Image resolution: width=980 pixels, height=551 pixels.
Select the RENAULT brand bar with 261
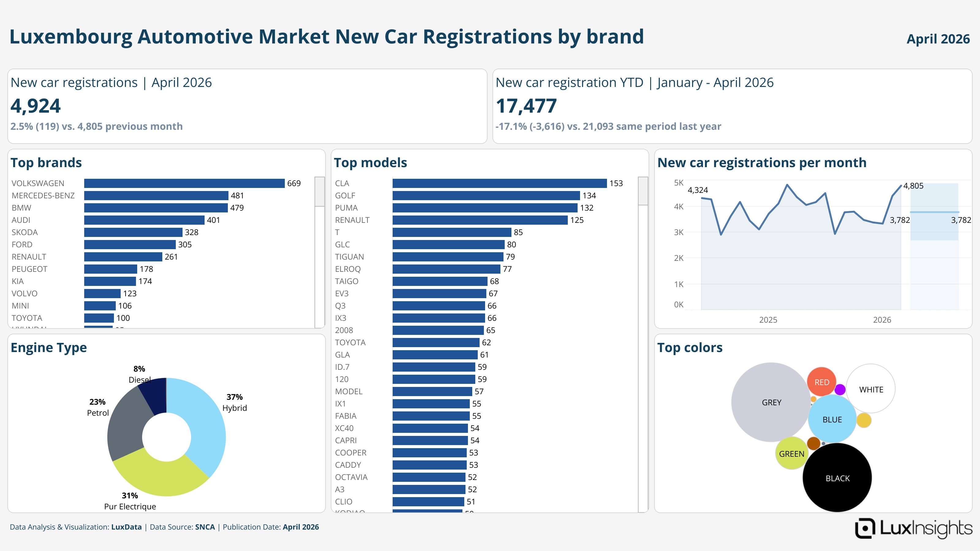point(123,257)
